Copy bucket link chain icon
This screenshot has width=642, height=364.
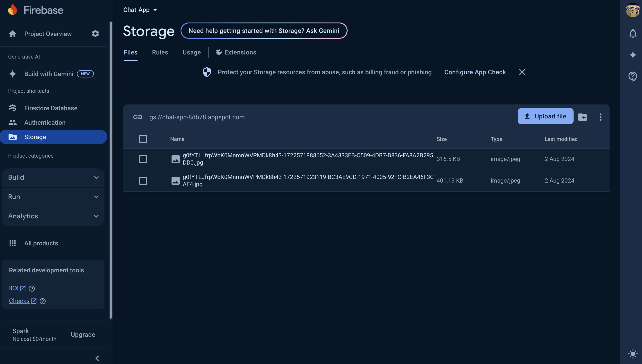click(x=138, y=117)
